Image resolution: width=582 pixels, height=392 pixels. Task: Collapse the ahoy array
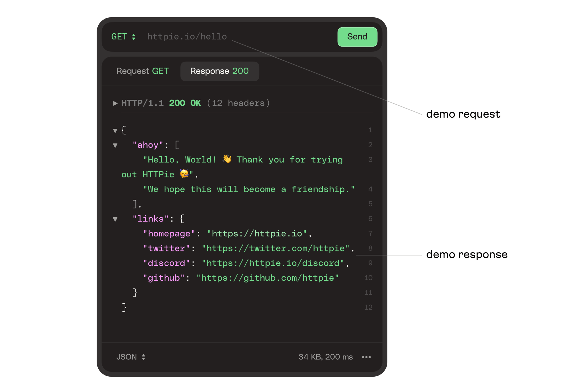point(115,145)
